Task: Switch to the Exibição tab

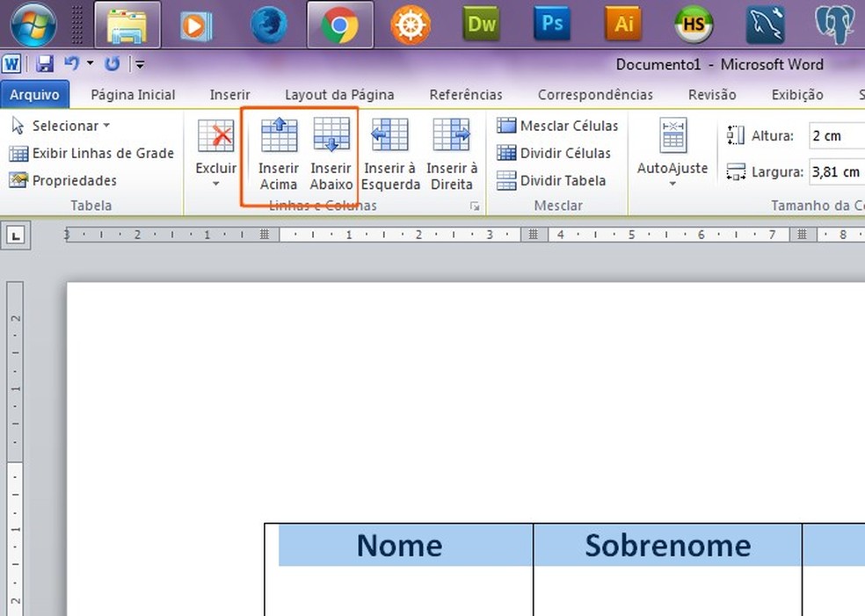Action: [x=797, y=95]
